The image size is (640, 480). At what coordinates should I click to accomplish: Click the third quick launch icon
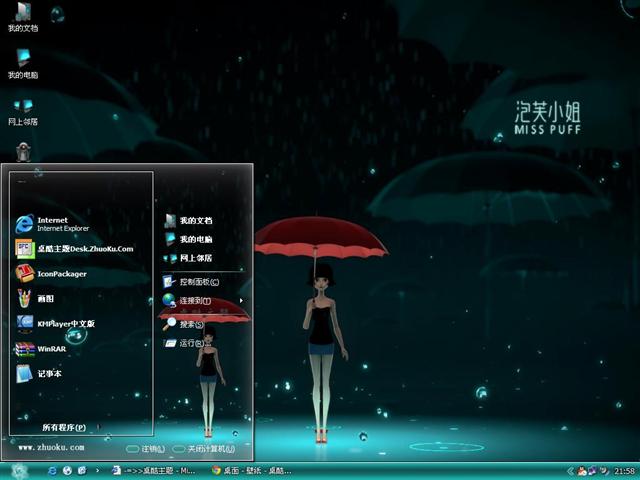tap(82, 471)
